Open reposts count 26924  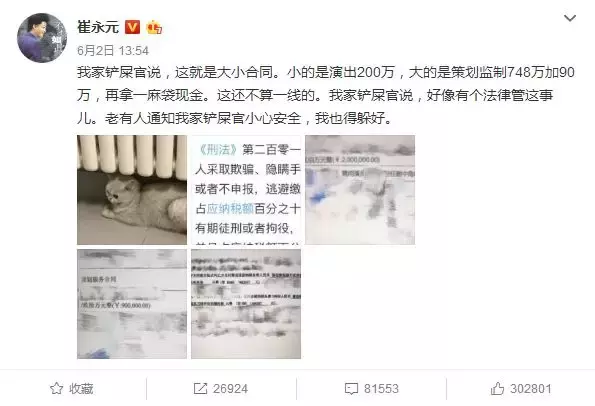click(230, 389)
